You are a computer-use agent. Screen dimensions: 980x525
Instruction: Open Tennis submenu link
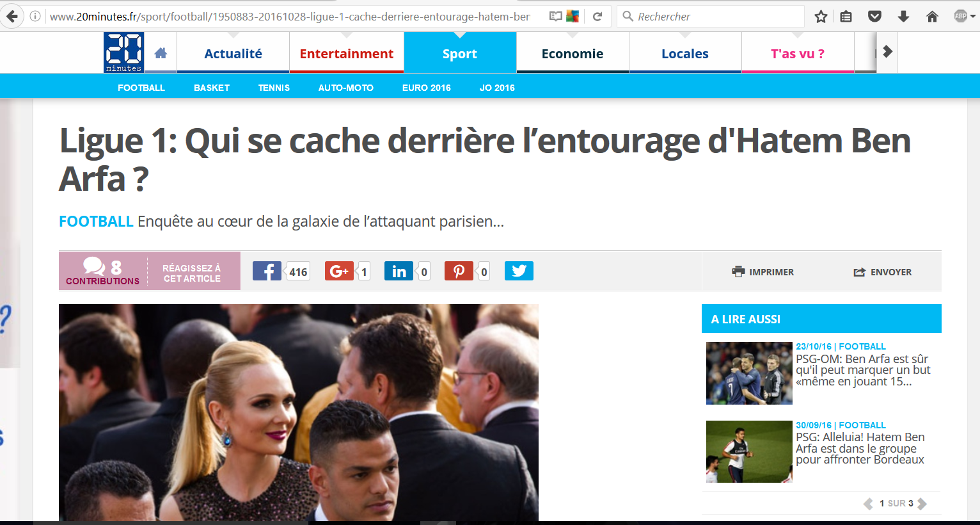274,88
